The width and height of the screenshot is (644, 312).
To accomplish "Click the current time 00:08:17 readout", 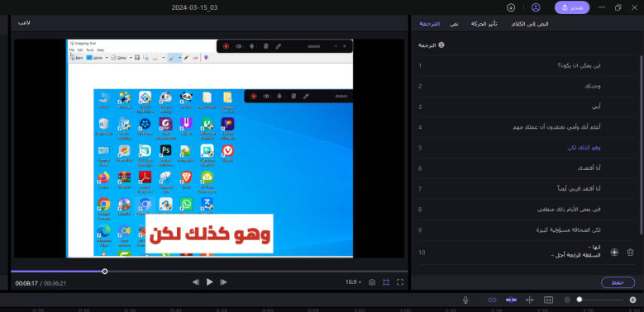I will [26, 283].
